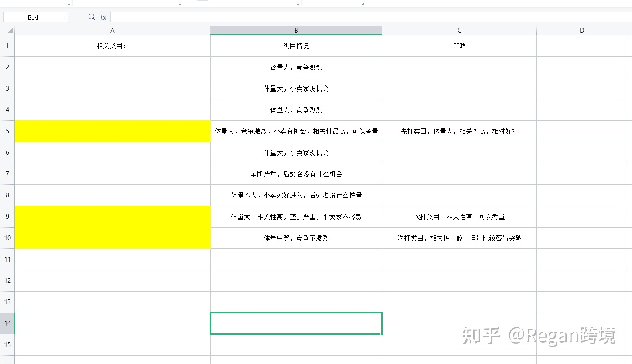This screenshot has height=364, width=632.
Task: Select column header A
Action: [112, 30]
